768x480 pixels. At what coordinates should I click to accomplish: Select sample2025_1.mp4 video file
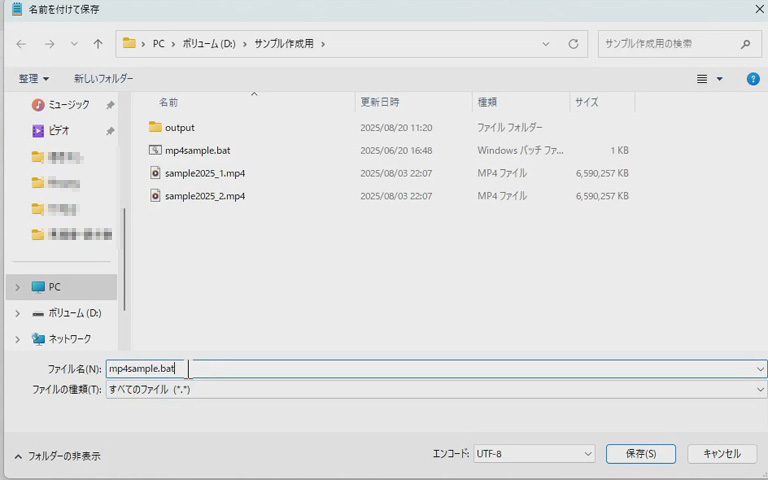pos(204,173)
